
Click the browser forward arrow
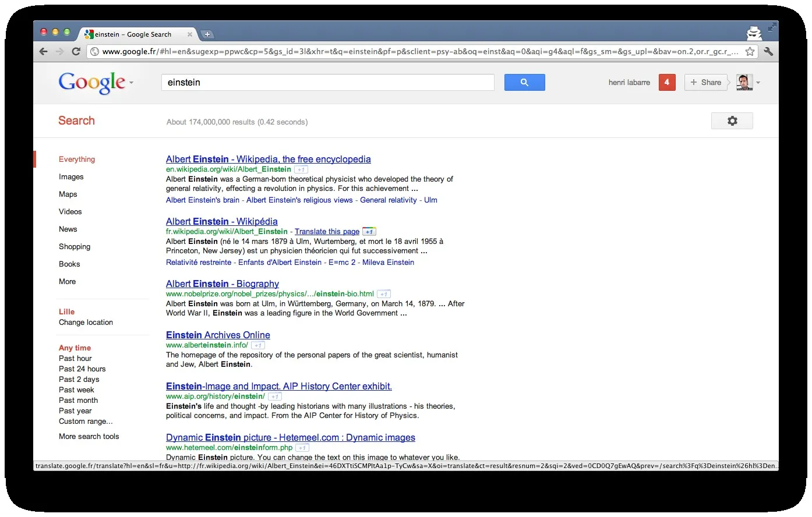point(59,51)
